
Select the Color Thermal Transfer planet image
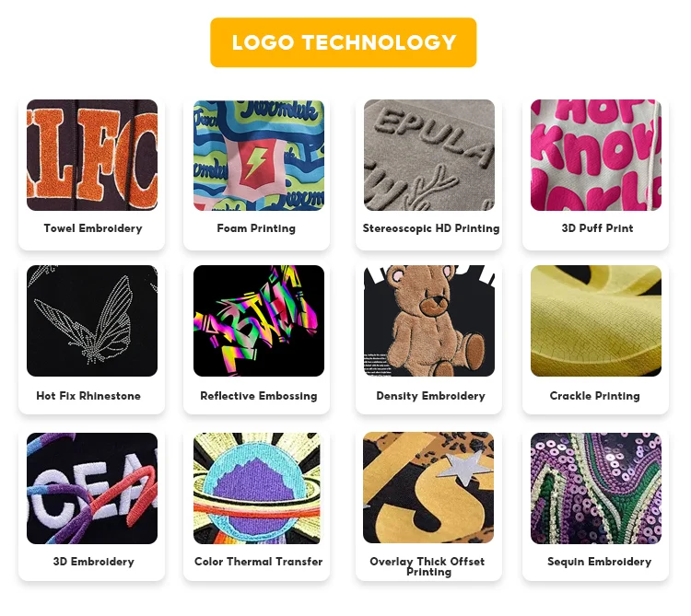(x=259, y=488)
